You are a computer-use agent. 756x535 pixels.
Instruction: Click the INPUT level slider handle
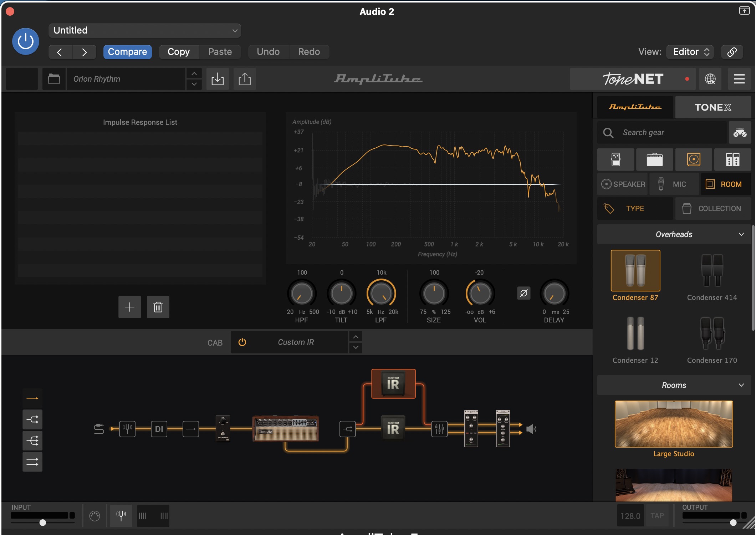pos(43,523)
